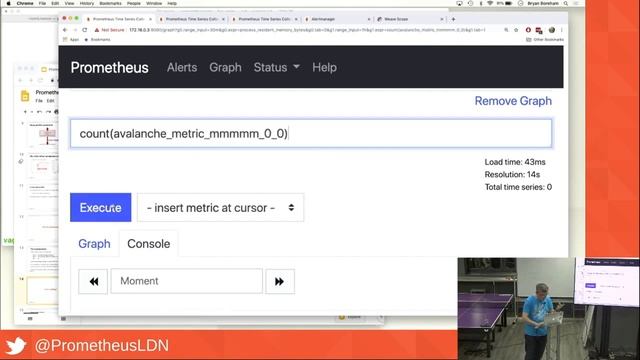Reload the page with the refresh icon
The height and width of the screenshot is (360, 640).
[x=84, y=30]
